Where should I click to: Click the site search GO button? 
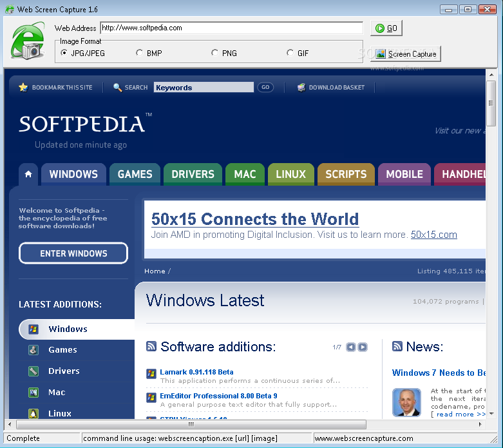pos(265,88)
